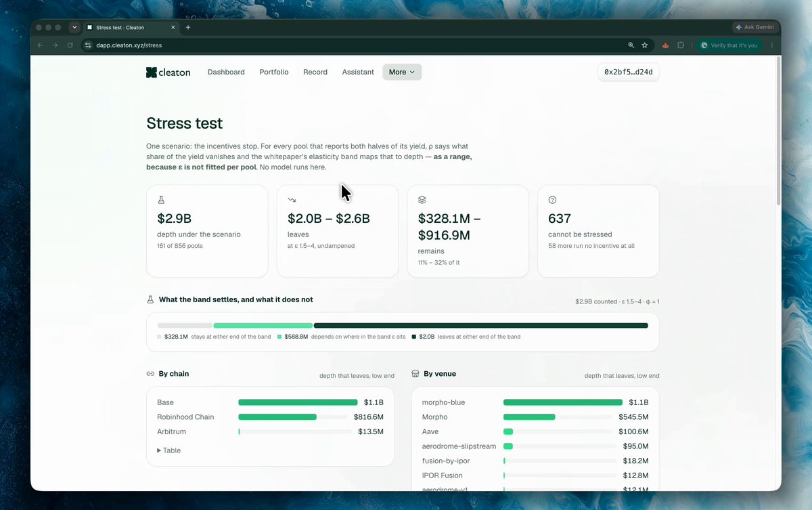
Task: Click the Arbitrum row value $13.5M
Action: tap(371, 431)
